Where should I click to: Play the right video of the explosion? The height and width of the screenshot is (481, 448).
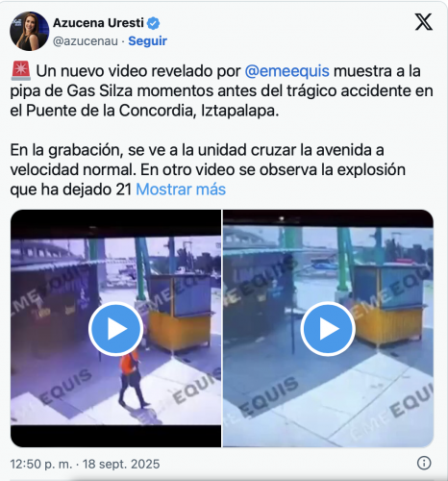coord(328,329)
